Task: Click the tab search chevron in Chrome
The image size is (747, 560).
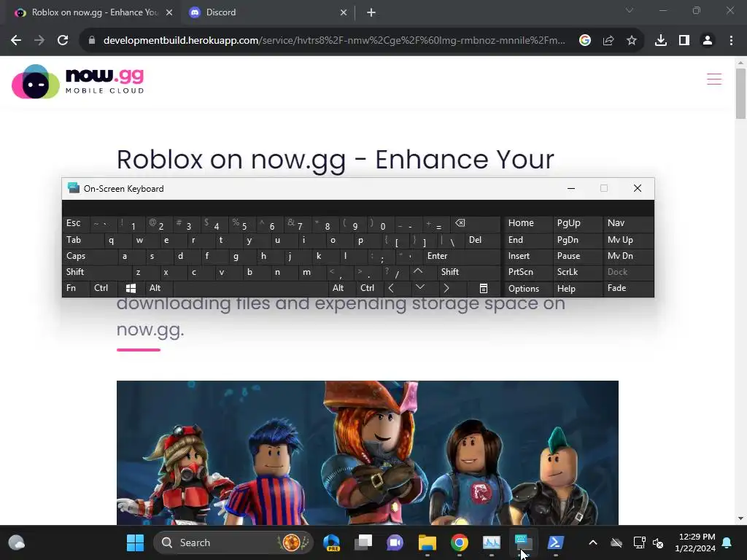Action: point(630,10)
